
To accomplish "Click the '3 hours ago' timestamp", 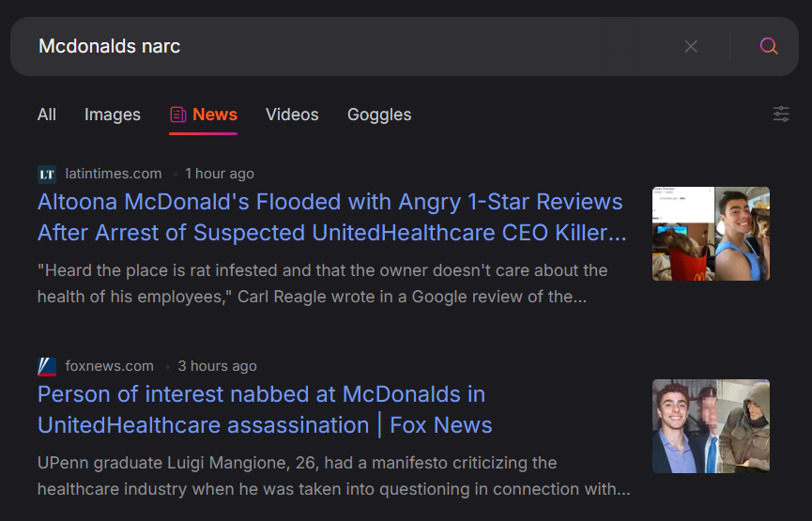I will [217, 366].
